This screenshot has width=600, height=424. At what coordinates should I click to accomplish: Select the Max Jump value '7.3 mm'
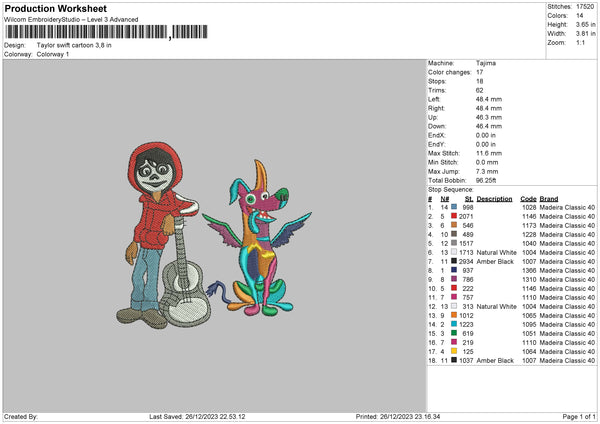click(x=487, y=171)
